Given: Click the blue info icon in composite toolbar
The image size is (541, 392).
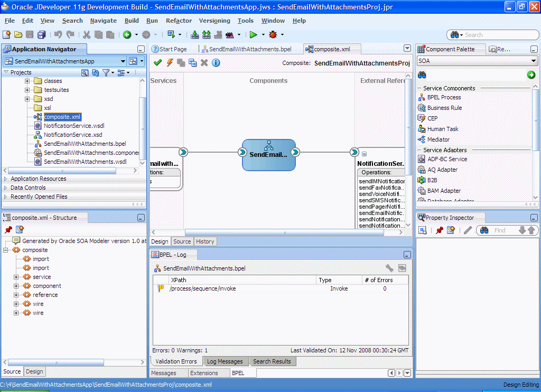Looking at the screenshot, I should (x=216, y=62).
